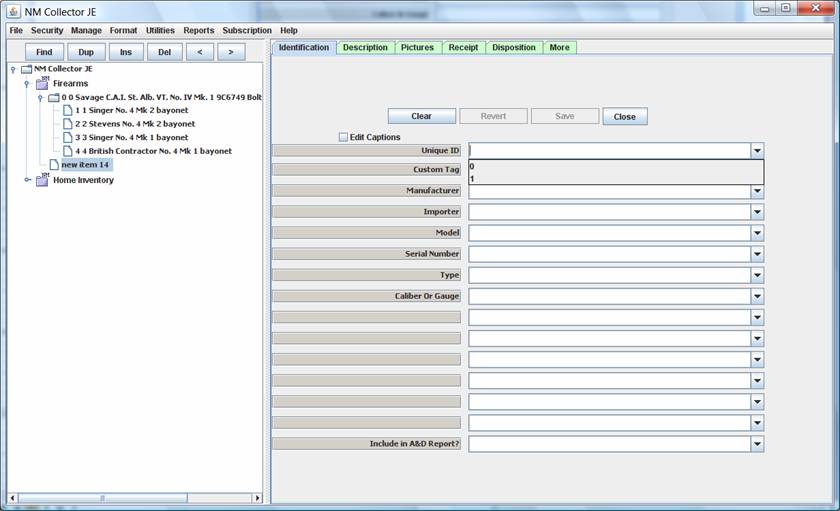Click the British Contractor bayonet document icon
This screenshot has width=840, height=511.
pos(67,151)
